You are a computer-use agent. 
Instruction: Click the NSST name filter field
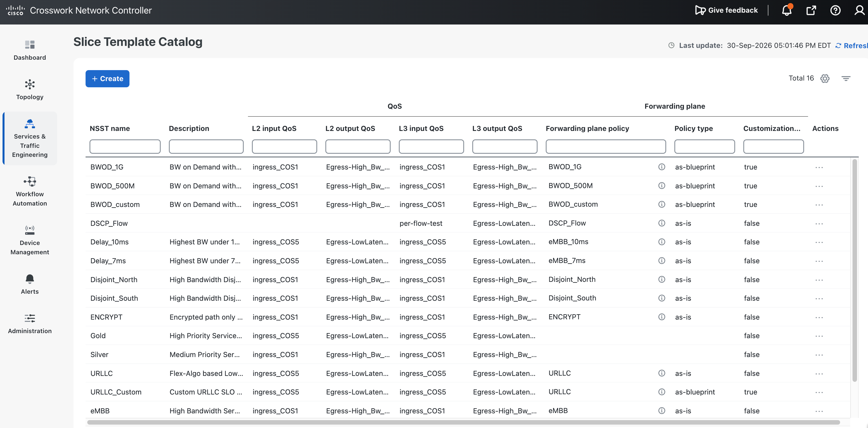[125, 147]
